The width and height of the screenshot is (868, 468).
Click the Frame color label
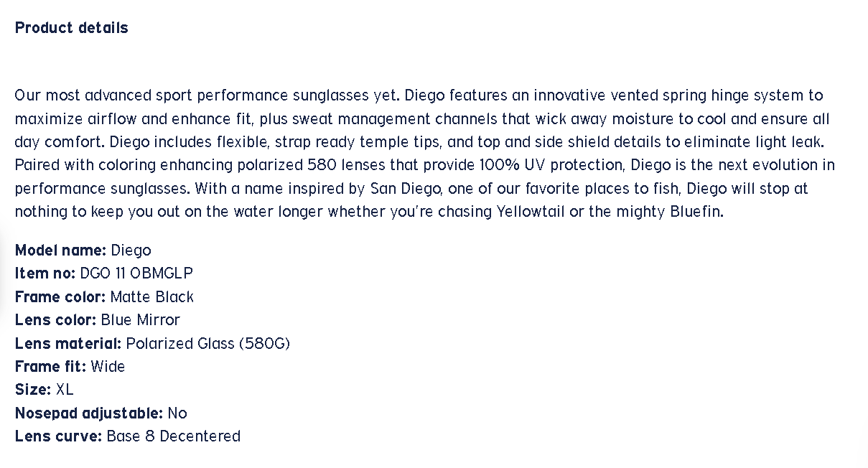coord(60,297)
